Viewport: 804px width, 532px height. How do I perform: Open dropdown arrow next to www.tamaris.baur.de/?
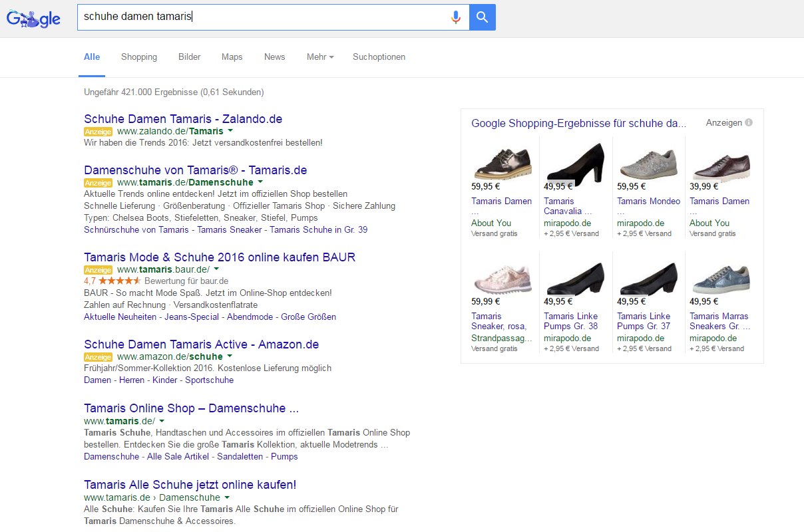(216, 269)
